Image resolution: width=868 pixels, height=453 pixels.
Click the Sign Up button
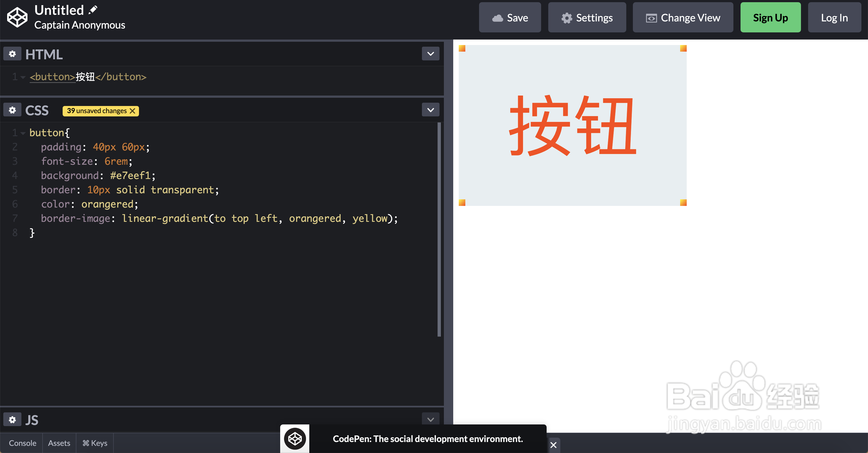pyautogui.click(x=770, y=17)
